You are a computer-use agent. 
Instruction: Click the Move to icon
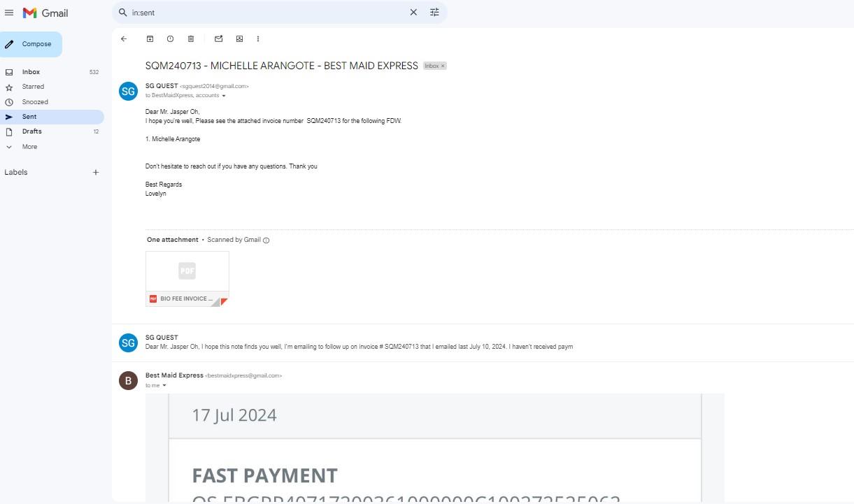[x=239, y=39]
